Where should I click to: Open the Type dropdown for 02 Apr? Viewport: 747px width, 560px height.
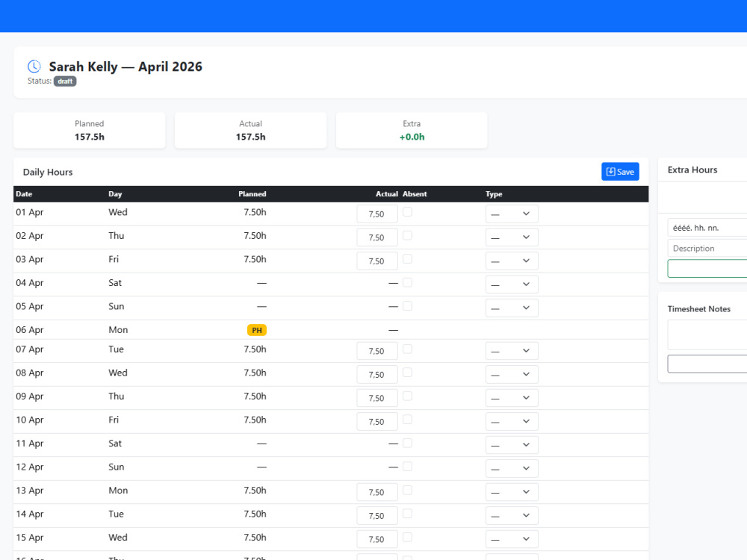(512, 237)
